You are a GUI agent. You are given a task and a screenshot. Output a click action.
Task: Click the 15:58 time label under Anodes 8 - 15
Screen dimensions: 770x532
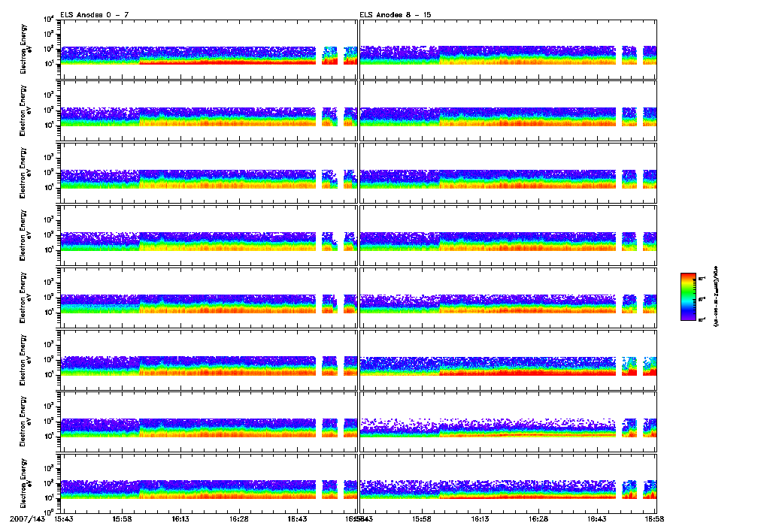point(422,518)
